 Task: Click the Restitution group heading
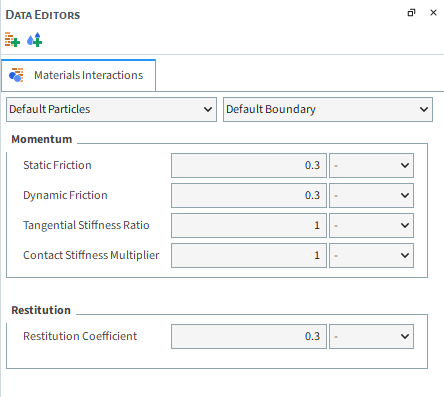(41, 310)
